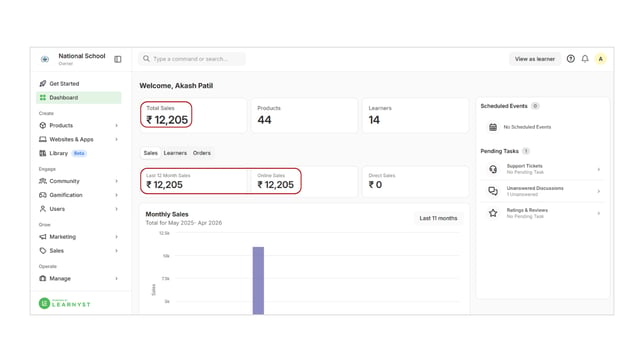
Task: Expand the Gamification chevron
Action: pos(117,195)
